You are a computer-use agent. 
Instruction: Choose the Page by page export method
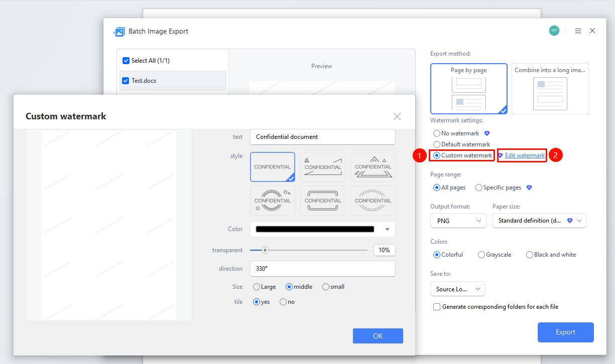tap(469, 89)
